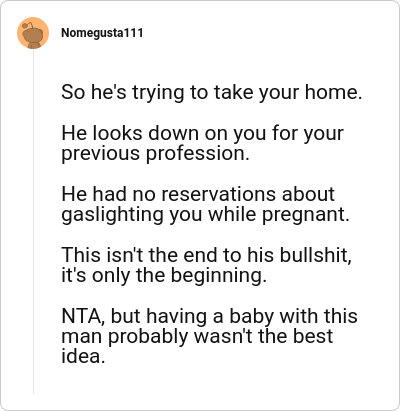This screenshot has width=400, height=411.
Task: Click the word 'pregnant.' in the comment
Action: point(306,215)
